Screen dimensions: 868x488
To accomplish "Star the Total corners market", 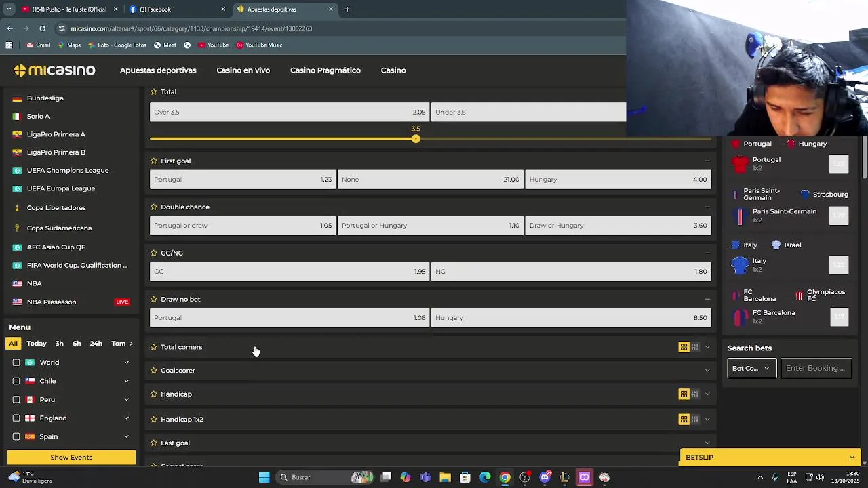I will 154,347.
